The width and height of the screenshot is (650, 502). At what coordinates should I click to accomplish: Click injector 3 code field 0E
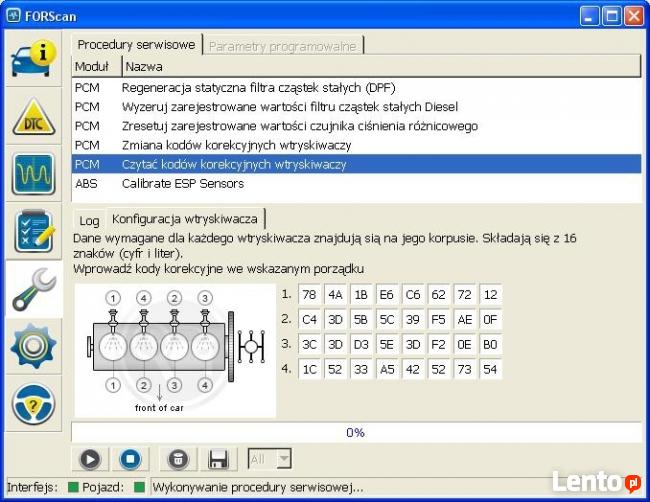[x=465, y=344]
